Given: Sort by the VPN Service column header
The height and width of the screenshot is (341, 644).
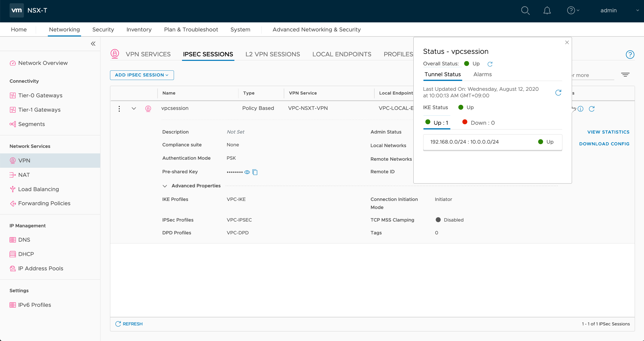Looking at the screenshot, I should tap(303, 93).
